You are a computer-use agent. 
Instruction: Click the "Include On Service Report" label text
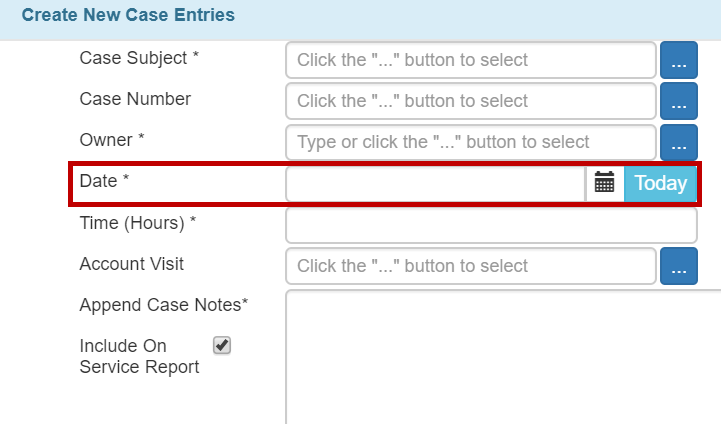[139, 356]
